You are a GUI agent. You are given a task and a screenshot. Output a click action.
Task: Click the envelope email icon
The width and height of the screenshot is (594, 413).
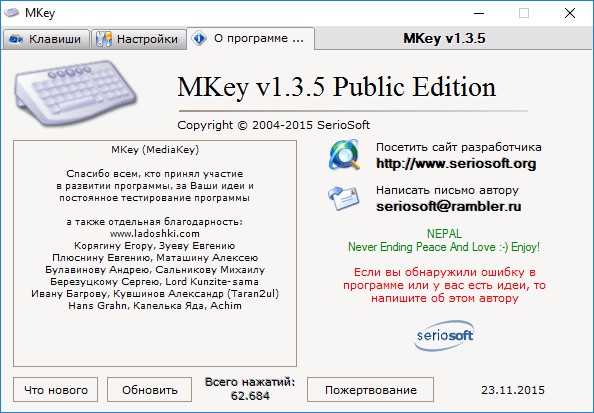coord(344,198)
